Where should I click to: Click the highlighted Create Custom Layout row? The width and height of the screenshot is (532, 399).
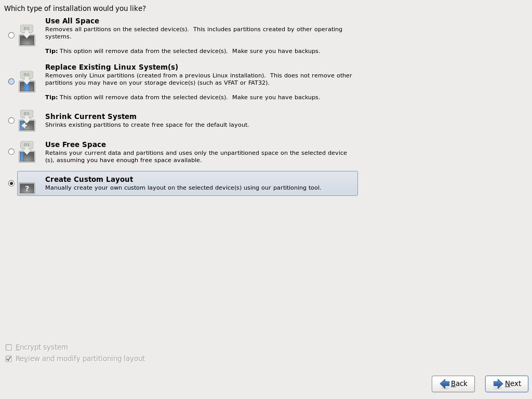coord(187,183)
